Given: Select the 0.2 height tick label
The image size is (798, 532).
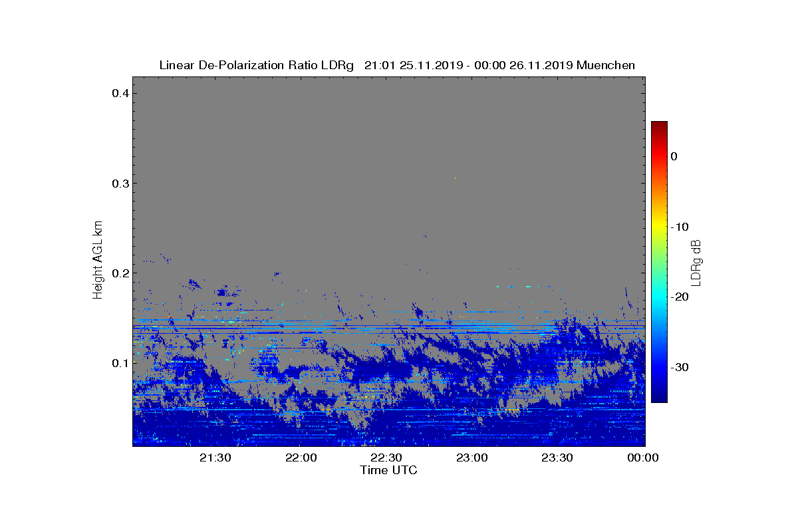Looking at the screenshot, I should pos(120,273).
